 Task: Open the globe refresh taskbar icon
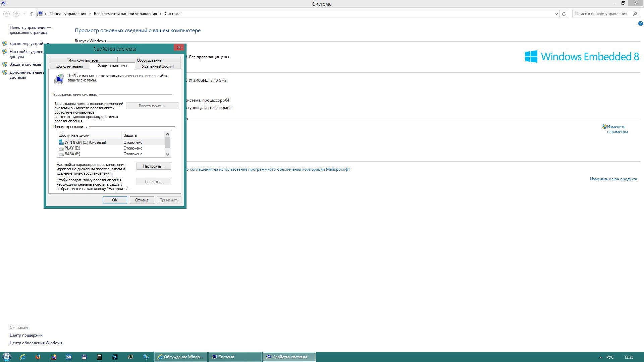[146, 357]
